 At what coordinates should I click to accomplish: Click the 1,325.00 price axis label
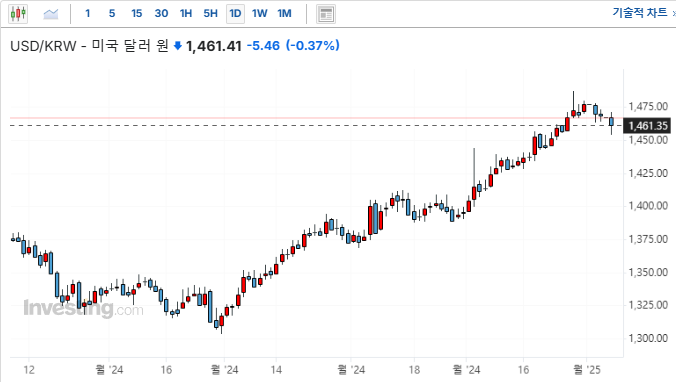pos(648,305)
